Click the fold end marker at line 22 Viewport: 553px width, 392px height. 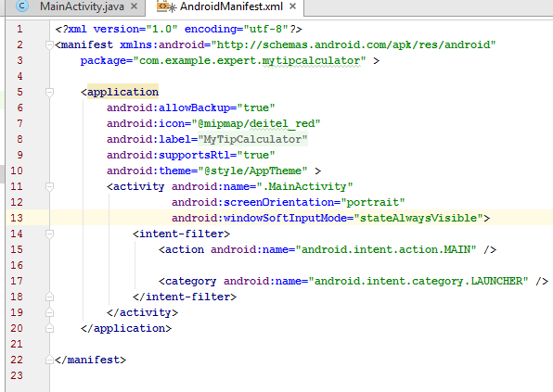pyautogui.click(x=49, y=360)
